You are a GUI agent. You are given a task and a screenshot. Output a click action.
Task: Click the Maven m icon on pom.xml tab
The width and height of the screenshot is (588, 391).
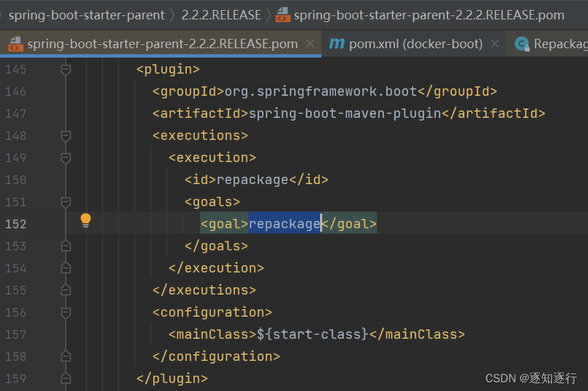(x=336, y=44)
